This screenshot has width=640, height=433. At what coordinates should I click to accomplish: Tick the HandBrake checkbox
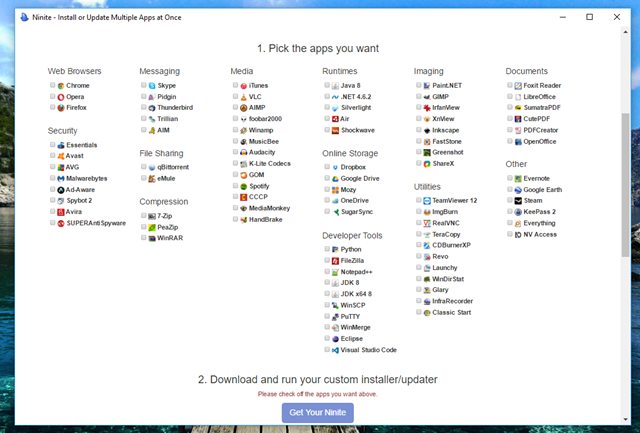pos(235,219)
